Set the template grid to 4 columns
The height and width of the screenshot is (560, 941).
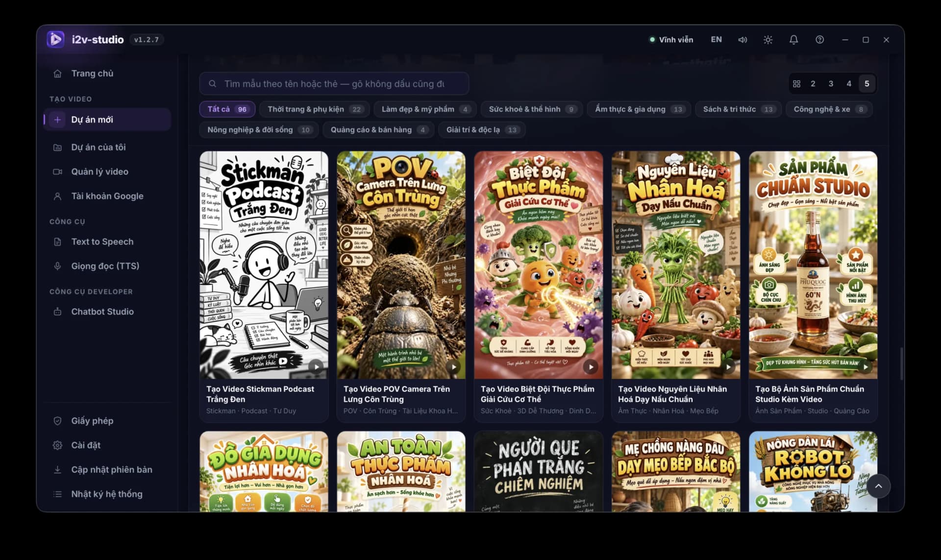[x=849, y=84]
